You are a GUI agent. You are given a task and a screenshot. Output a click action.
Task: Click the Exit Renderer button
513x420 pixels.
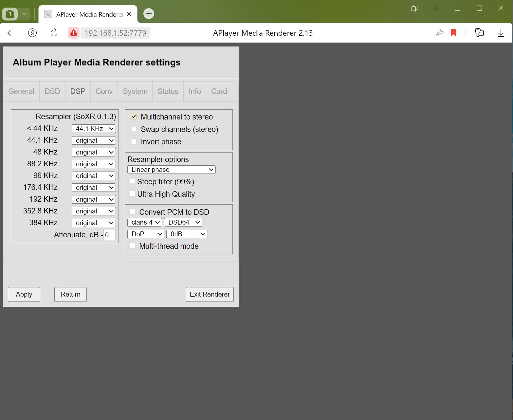click(x=210, y=294)
